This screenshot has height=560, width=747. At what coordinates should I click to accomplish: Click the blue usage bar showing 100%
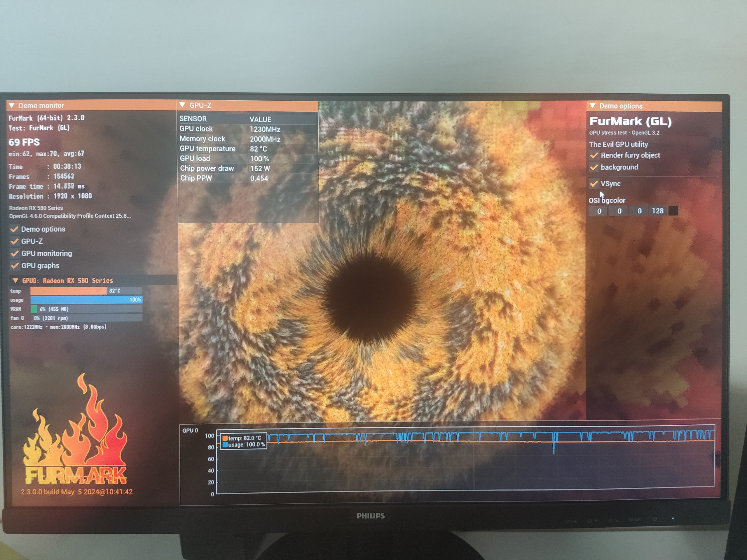[86, 300]
